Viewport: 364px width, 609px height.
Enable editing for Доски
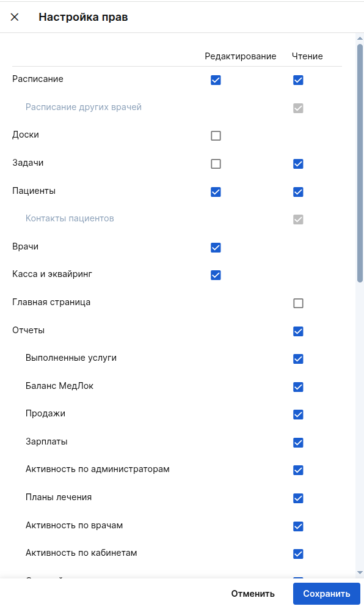216,136
